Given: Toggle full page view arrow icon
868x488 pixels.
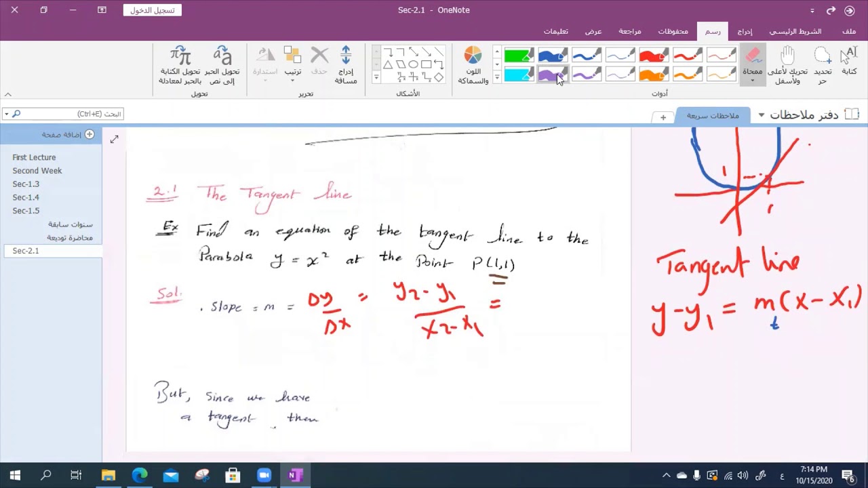Looking at the screenshot, I should 114,139.
